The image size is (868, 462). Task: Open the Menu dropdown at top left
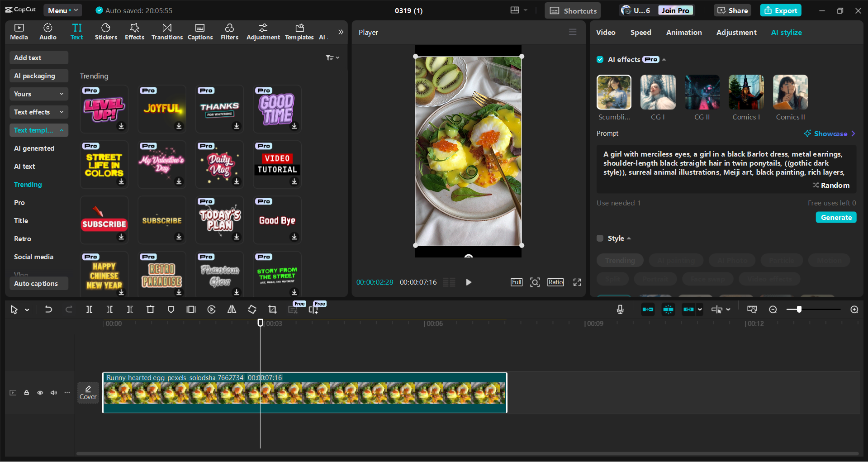tap(62, 10)
